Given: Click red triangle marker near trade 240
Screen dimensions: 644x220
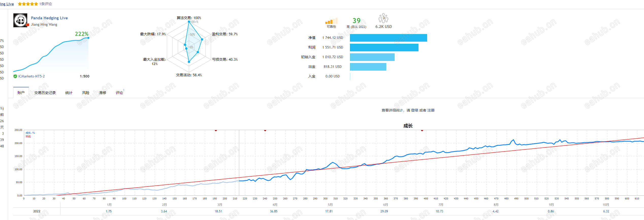Looking at the screenshot, I should (x=265, y=131).
